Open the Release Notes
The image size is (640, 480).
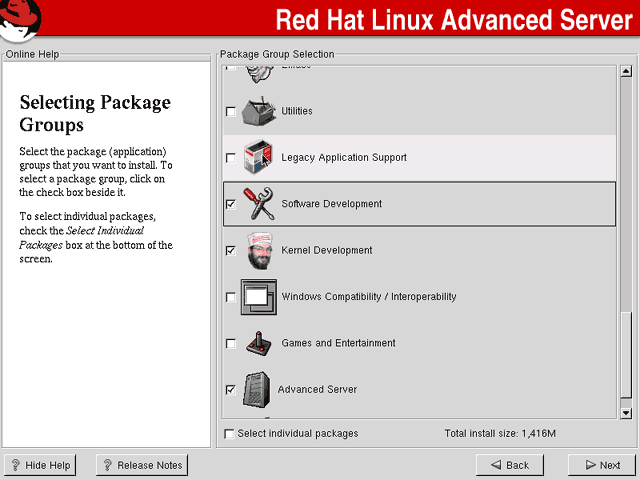tap(142, 465)
